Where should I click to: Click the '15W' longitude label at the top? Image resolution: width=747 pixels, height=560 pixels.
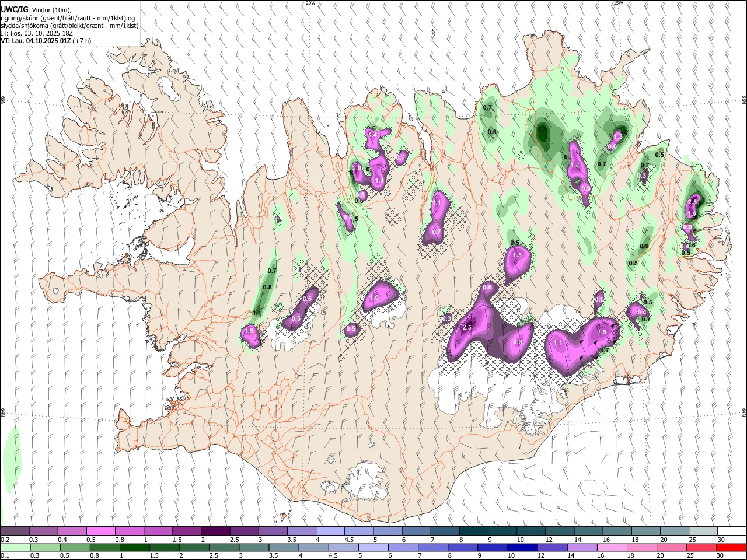click(618, 3)
